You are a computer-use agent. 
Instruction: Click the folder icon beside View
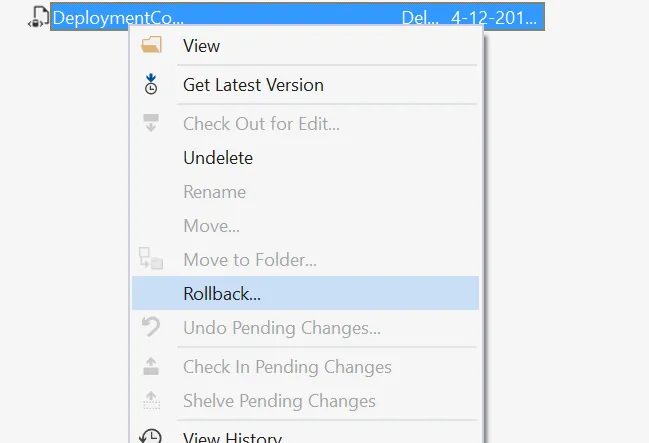point(151,46)
